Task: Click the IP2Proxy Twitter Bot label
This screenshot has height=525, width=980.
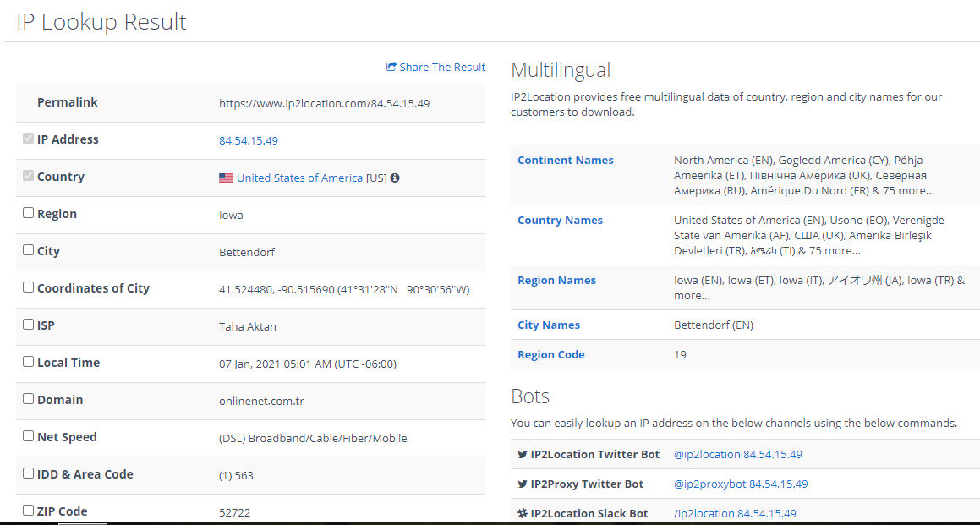Action: (587, 484)
